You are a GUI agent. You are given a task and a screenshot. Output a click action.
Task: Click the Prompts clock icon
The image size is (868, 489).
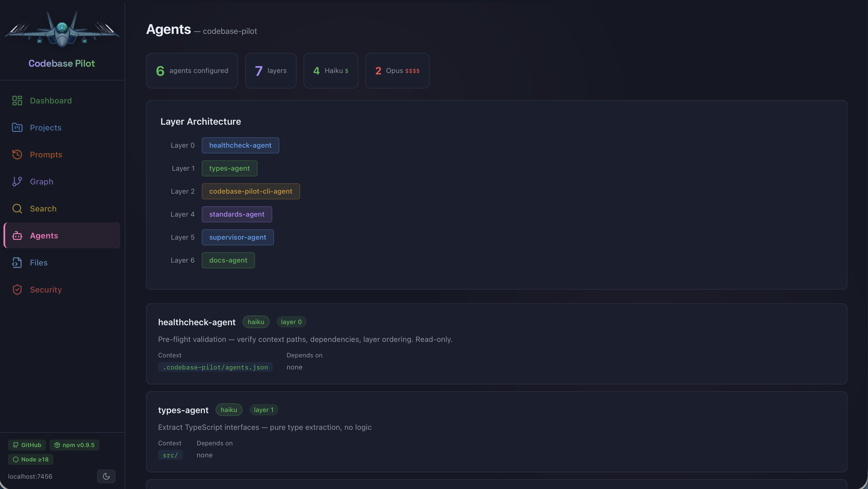click(17, 154)
